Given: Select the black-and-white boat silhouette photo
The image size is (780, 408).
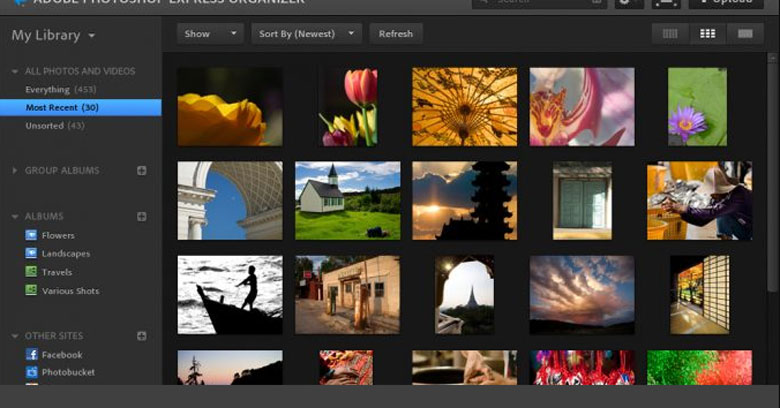Looking at the screenshot, I should [x=230, y=295].
